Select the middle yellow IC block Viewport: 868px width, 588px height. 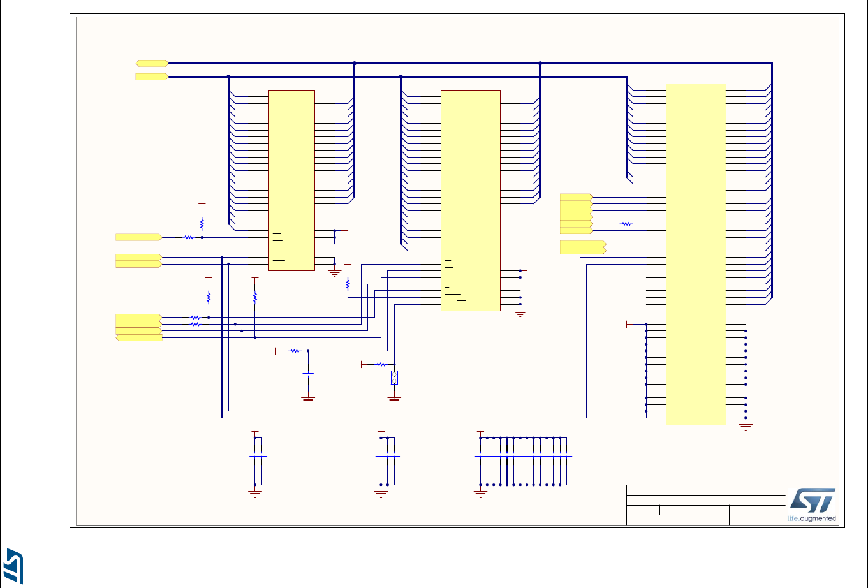coord(471,200)
